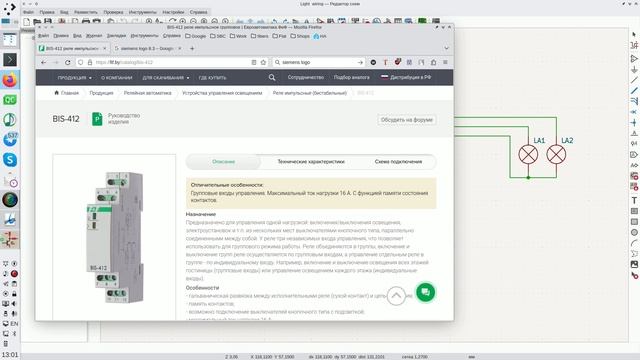Select the Draw wire tool in KiCad
Viewport: 640px width, 360px height.
[x=634, y=80]
